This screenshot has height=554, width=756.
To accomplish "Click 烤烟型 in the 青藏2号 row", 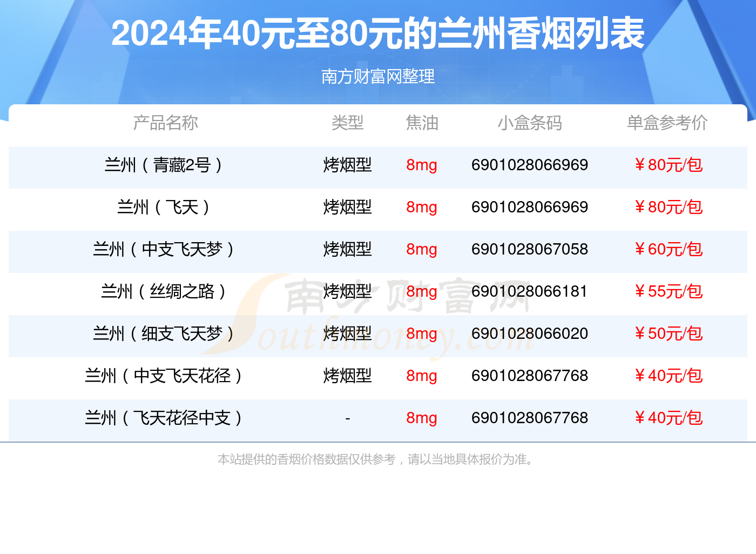I will click(348, 165).
